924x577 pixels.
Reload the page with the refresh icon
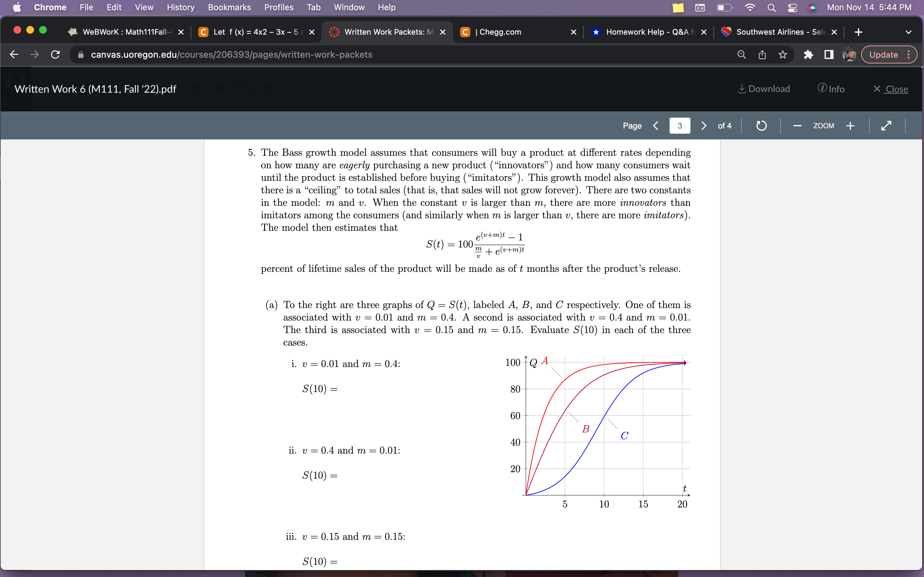coord(55,54)
